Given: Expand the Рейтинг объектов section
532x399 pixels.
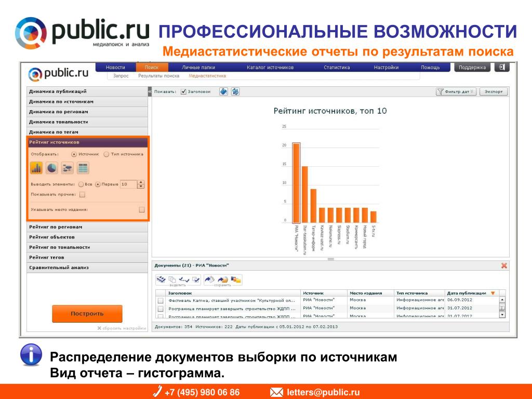Looking at the screenshot, I should point(87,237).
